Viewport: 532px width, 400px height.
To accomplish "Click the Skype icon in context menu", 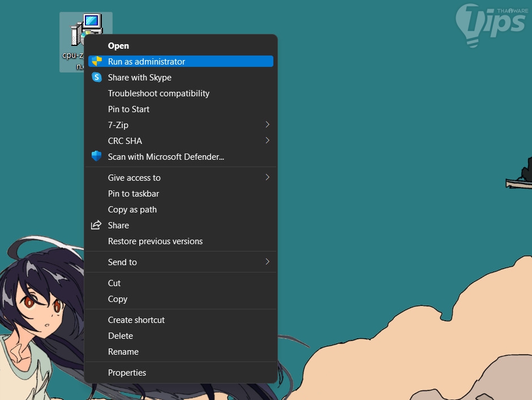I will pos(97,78).
